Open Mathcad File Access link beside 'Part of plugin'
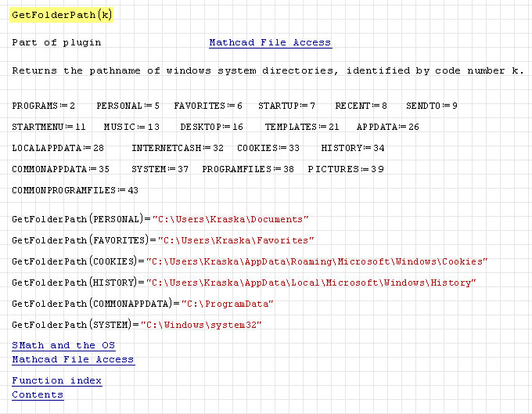This screenshot has width=532, height=414. click(x=270, y=43)
